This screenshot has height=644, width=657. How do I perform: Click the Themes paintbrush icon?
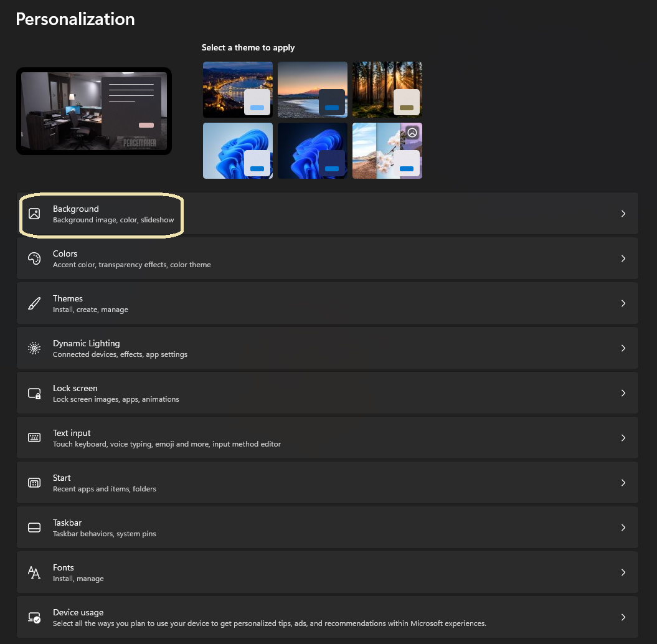[34, 303]
